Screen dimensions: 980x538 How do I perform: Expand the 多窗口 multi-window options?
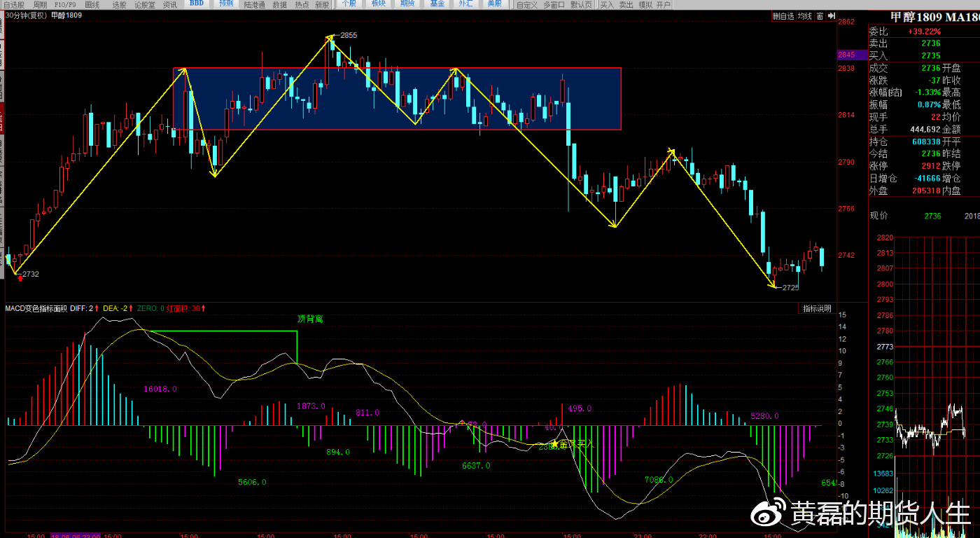[554, 4]
